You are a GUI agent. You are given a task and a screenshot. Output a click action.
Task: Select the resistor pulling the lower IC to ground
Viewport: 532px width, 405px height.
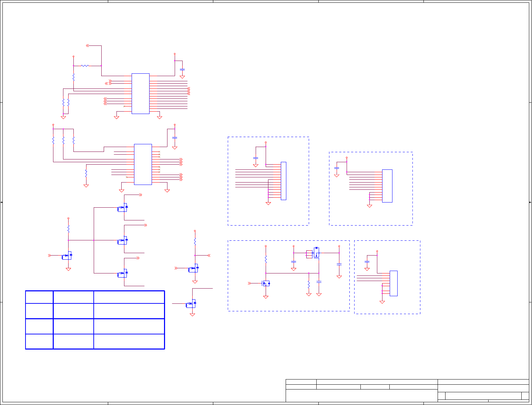(x=86, y=172)
